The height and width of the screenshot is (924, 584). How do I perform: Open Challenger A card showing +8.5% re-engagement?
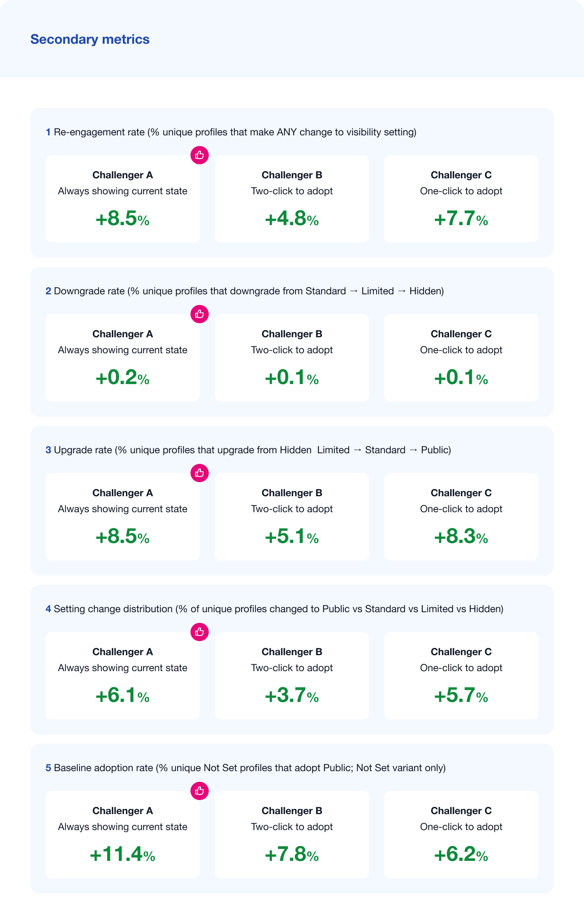point(122,199)
